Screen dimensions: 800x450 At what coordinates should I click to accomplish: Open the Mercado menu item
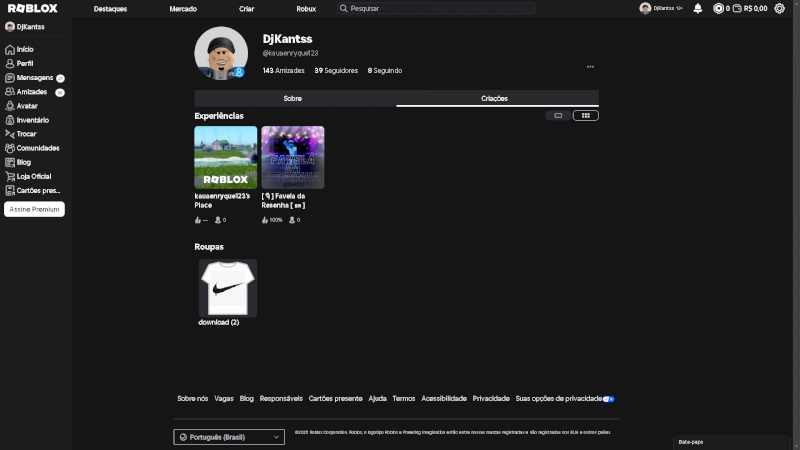pyautogui.click(x=183, y=8)
